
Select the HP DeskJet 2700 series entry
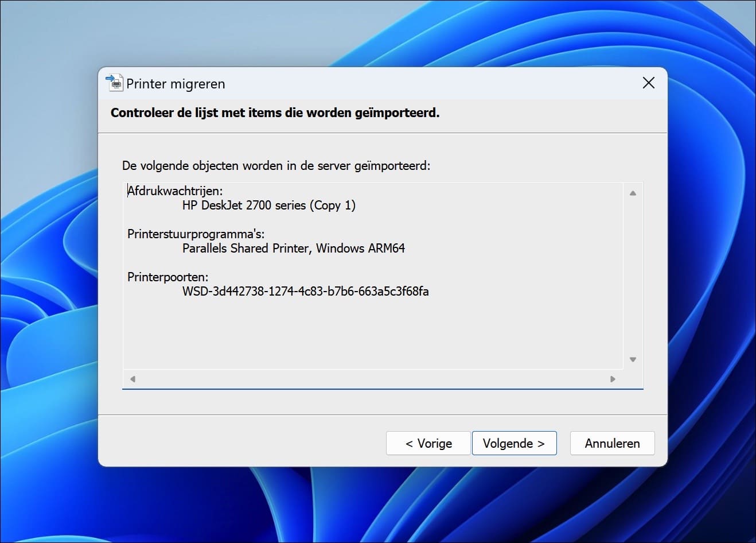(268, 205)
